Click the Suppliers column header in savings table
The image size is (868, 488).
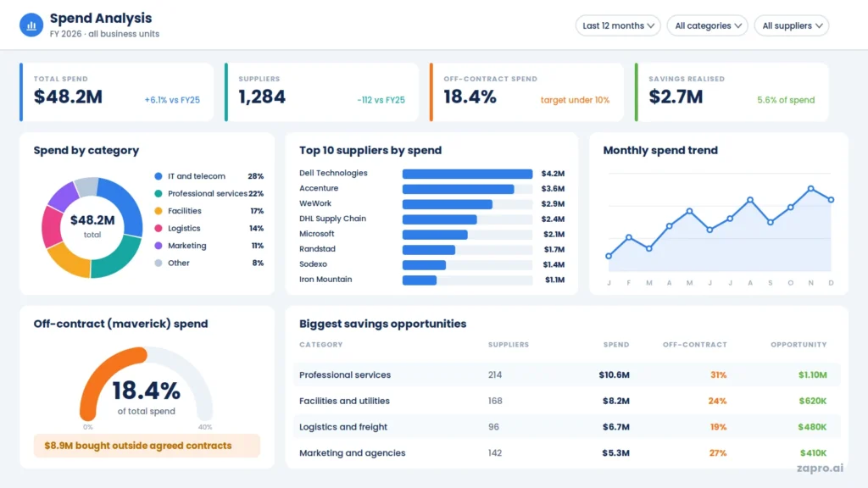pyautogui.click(x=509, y=345)
